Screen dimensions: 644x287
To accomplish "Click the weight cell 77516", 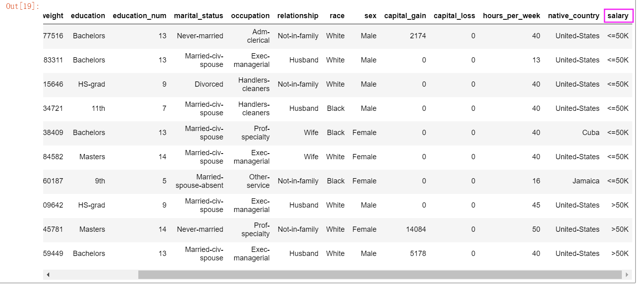I will (53, 36).
